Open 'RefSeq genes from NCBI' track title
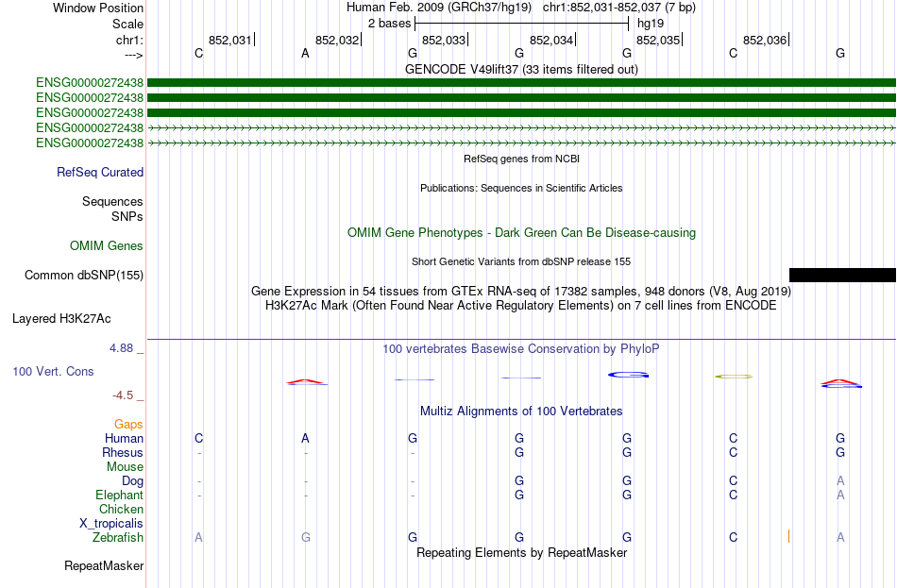This screenshot has height=588, width=897. (x=521, y=159)
